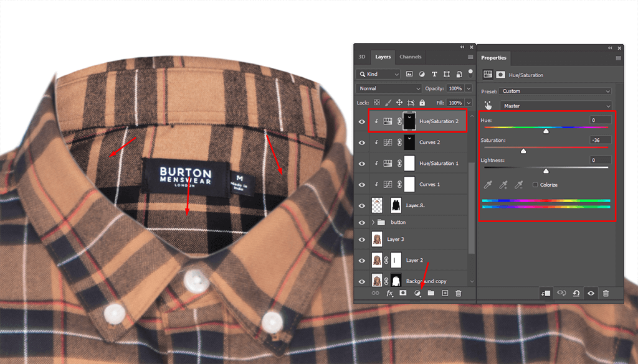
Task: Open the Layers panel menu
Action: (470, 57)
